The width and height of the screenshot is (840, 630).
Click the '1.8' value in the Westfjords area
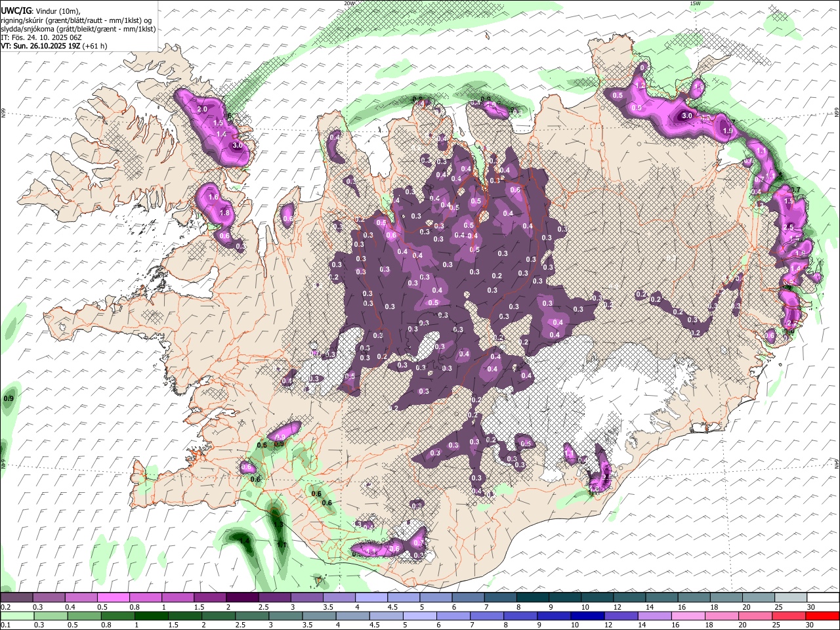[224, 213]
